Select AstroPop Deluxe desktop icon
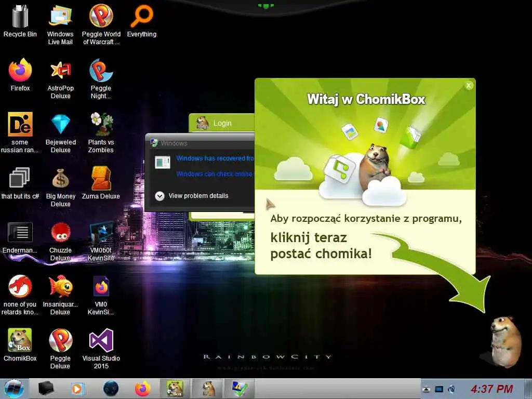 tap(60, 79)
